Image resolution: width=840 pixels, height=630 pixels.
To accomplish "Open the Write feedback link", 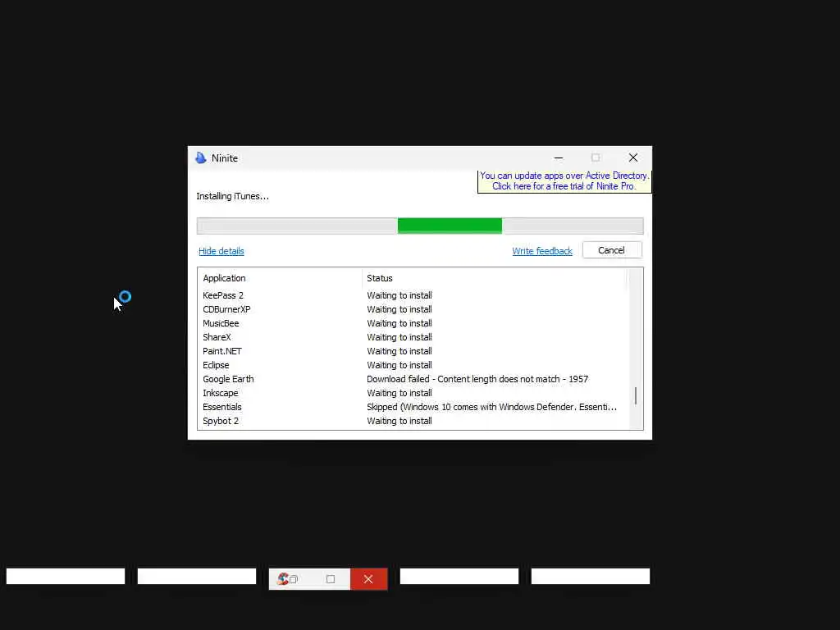I will pyautogui.click(x=542, y=251).
